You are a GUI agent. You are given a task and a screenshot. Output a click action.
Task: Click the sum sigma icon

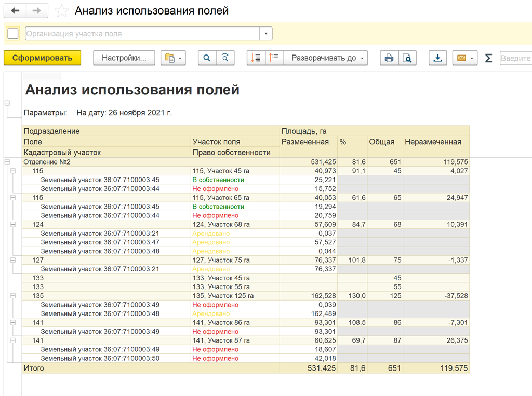488,58
